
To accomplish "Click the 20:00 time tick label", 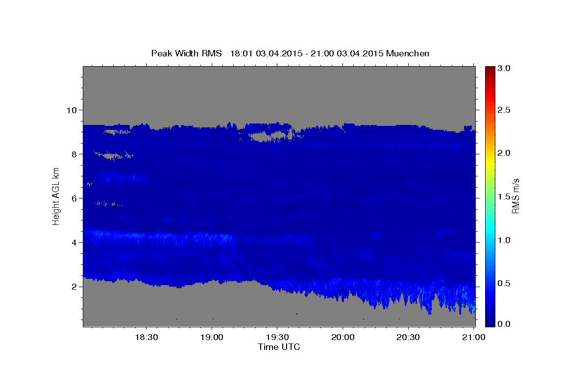I will (x=343, y=338).
